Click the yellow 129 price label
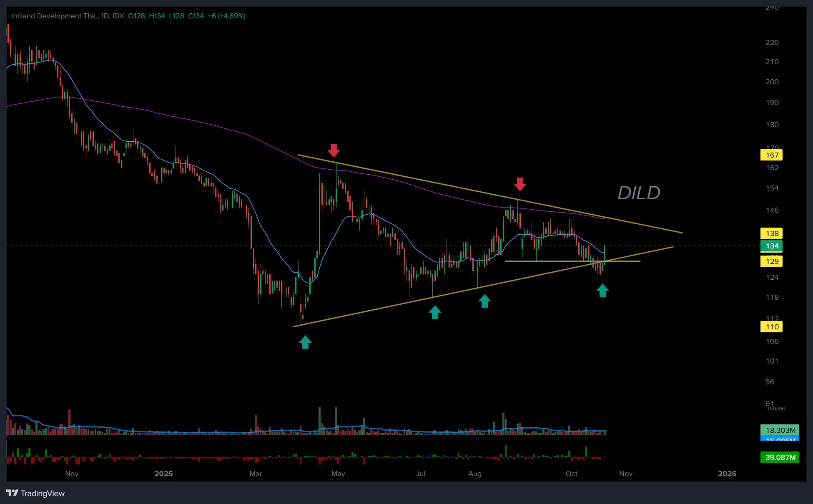The width and height of the screenshot is (813, 504). (772, 261)
